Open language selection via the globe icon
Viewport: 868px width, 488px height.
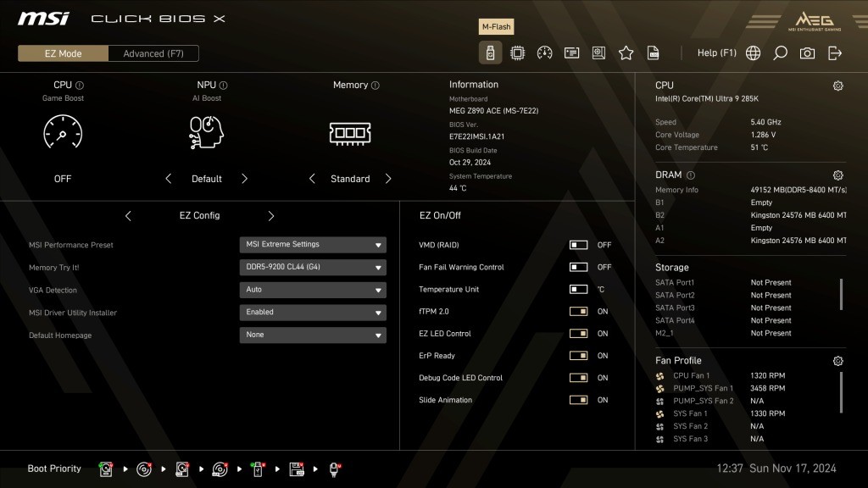pos(752,53)
